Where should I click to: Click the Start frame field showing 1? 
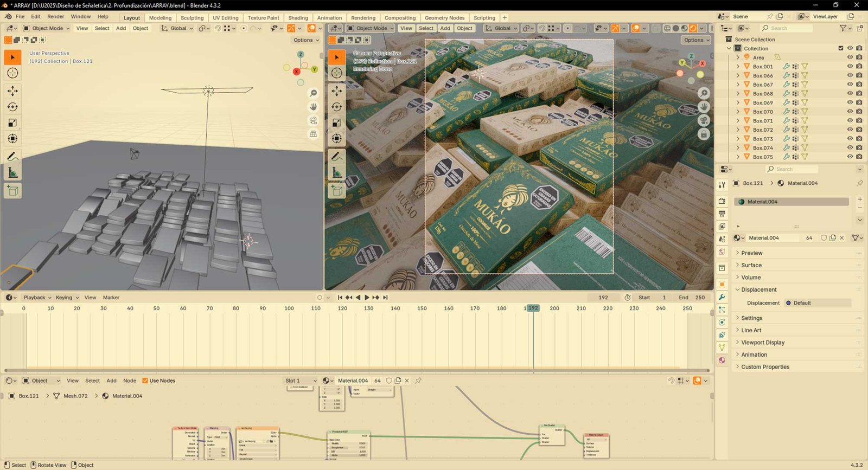[x=653, y=298]
